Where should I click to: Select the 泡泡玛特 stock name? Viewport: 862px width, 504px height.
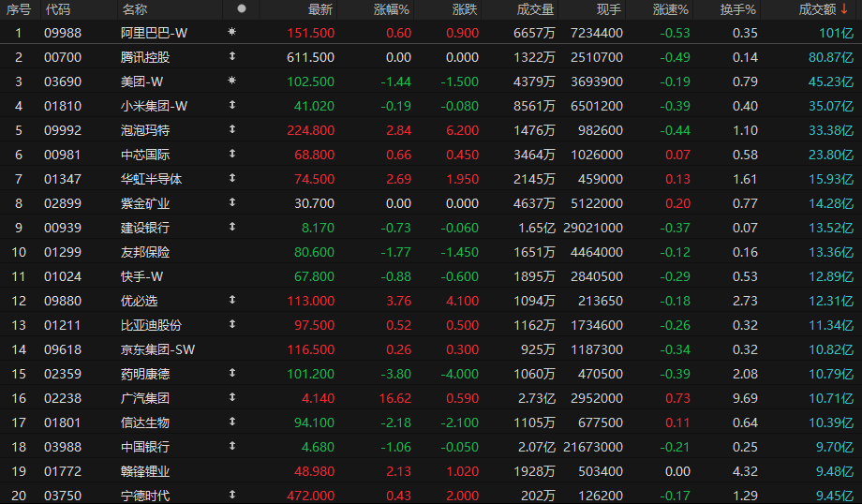tap(145, 130)
